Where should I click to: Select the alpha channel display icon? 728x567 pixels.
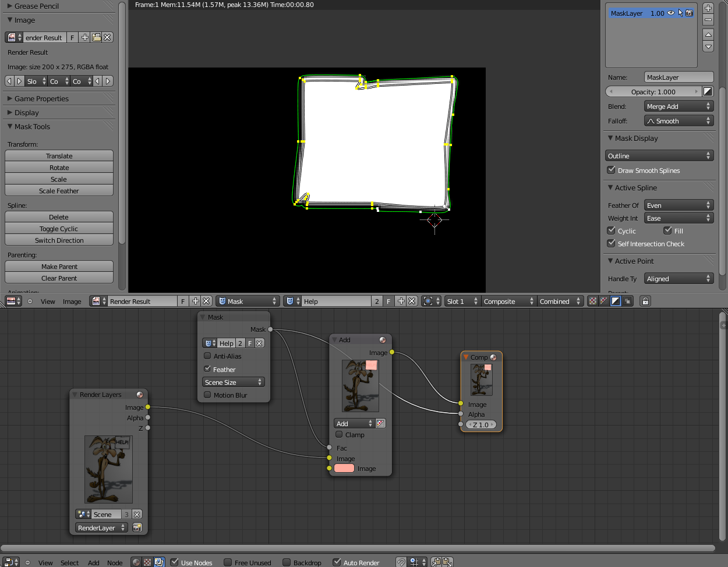(x=616, y=301)
